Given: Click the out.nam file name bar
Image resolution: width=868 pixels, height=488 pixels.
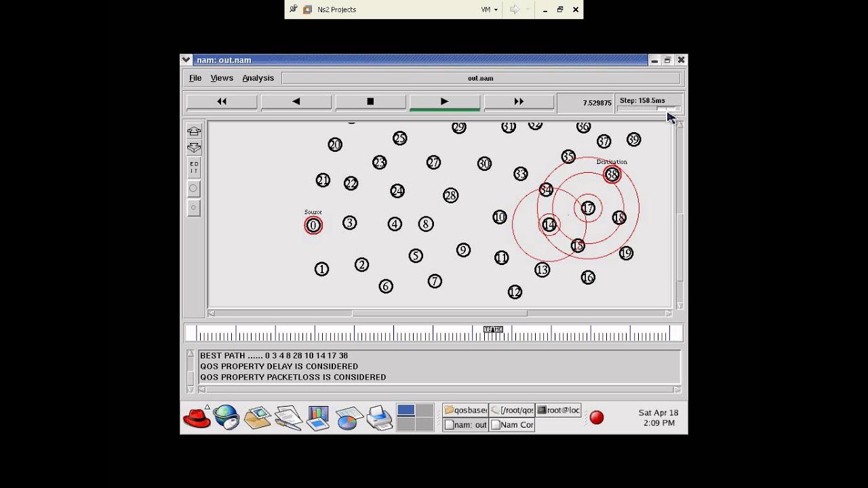Looking at the screenshot, I should pyautogui.click(x=481, y=78).
